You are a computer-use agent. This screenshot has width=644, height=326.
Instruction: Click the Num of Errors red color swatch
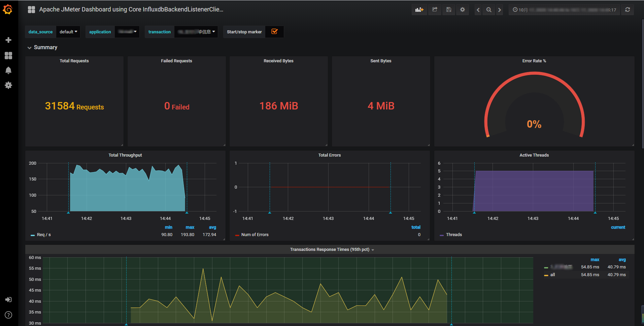[x=237, y=235]
